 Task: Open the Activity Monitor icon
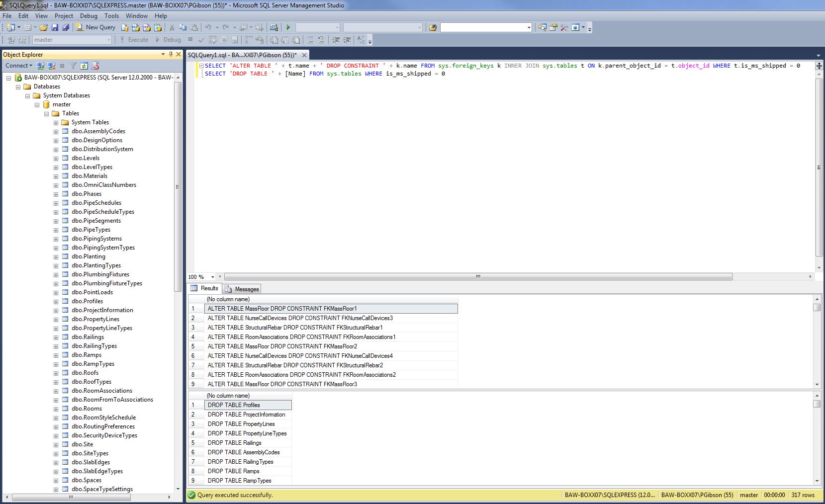tap(274, 27)
